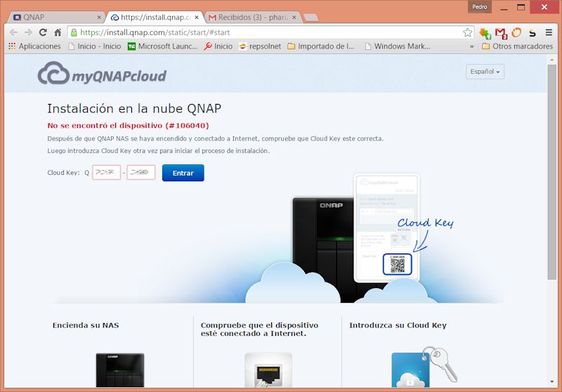Switch to the QNAP tab

point(54,17)
